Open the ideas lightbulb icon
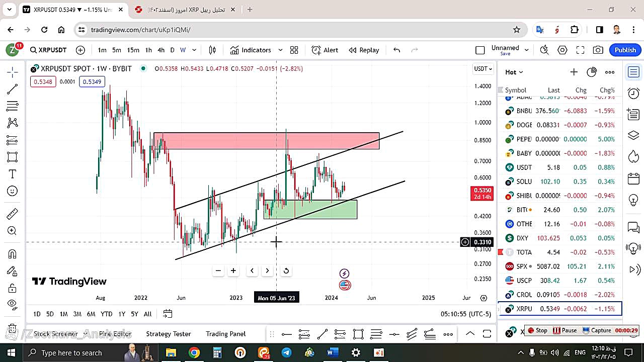The height and width of the screenshot is (362, 644). (633, 200)
